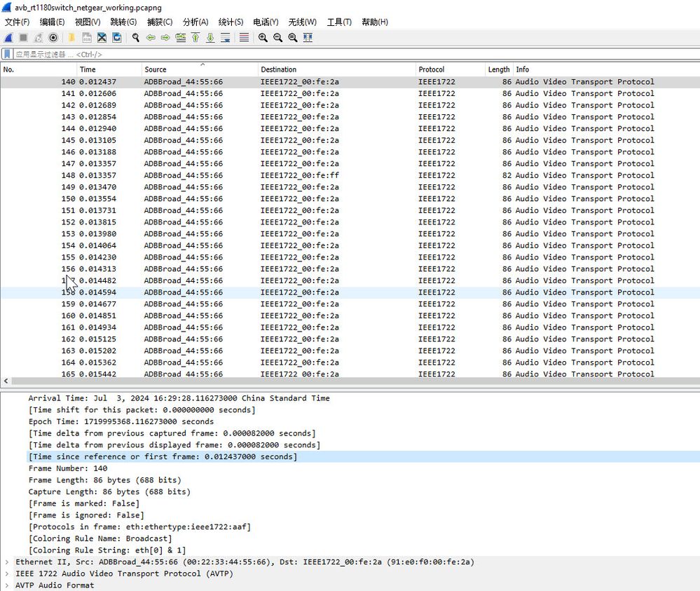Reset zoom to normal size icon
The image size is (700, 591).
(292, 38)
